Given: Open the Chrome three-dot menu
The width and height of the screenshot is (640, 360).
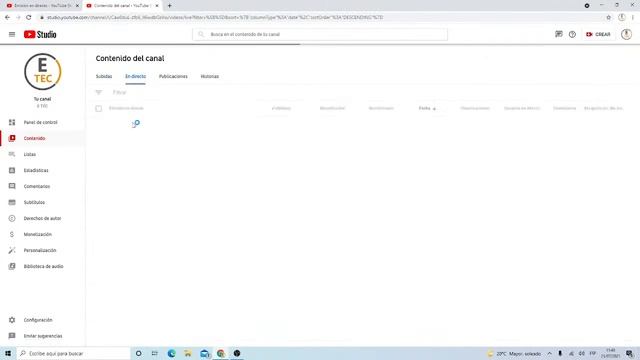Looking at the screenshot, I should [633, 18].
